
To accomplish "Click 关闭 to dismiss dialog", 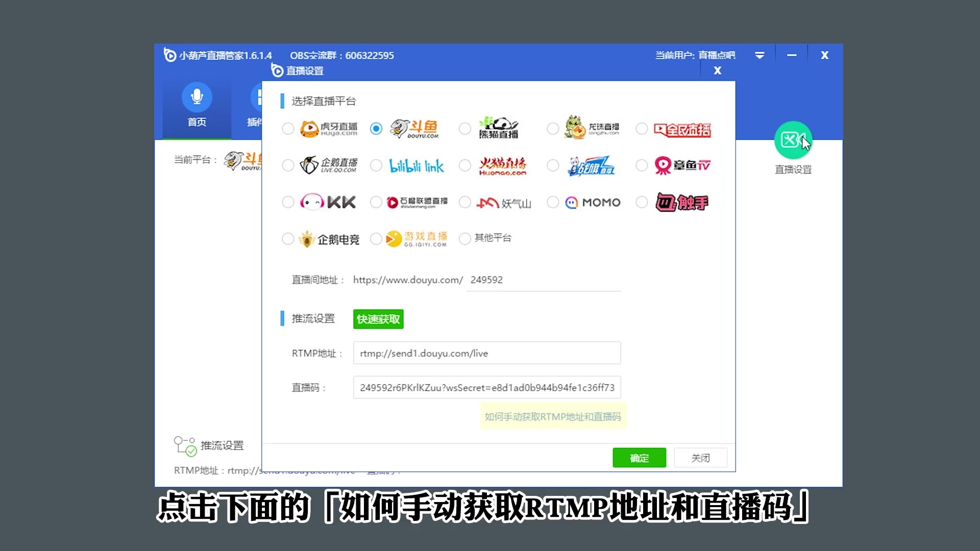I will pos(701,458).
